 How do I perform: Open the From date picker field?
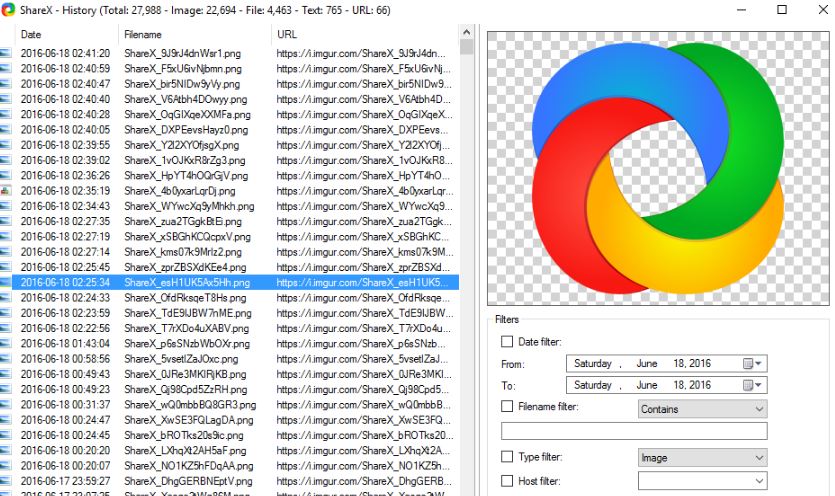tap(666, 364)
